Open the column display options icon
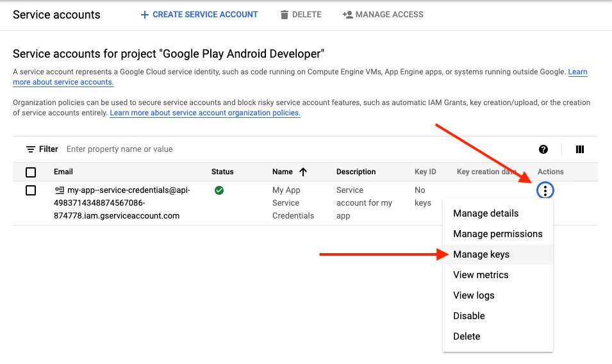 point(580,149)
